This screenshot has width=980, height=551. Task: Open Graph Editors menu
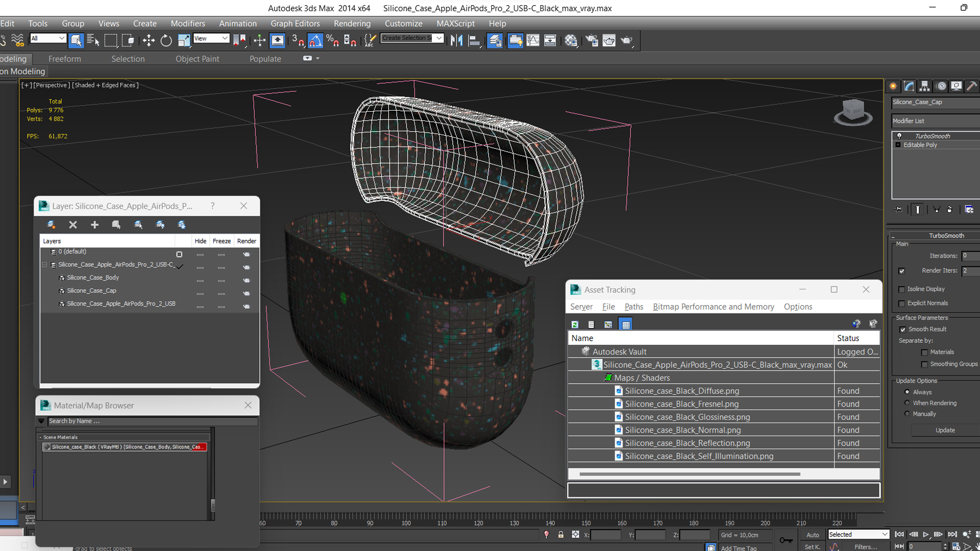point(295,23)
